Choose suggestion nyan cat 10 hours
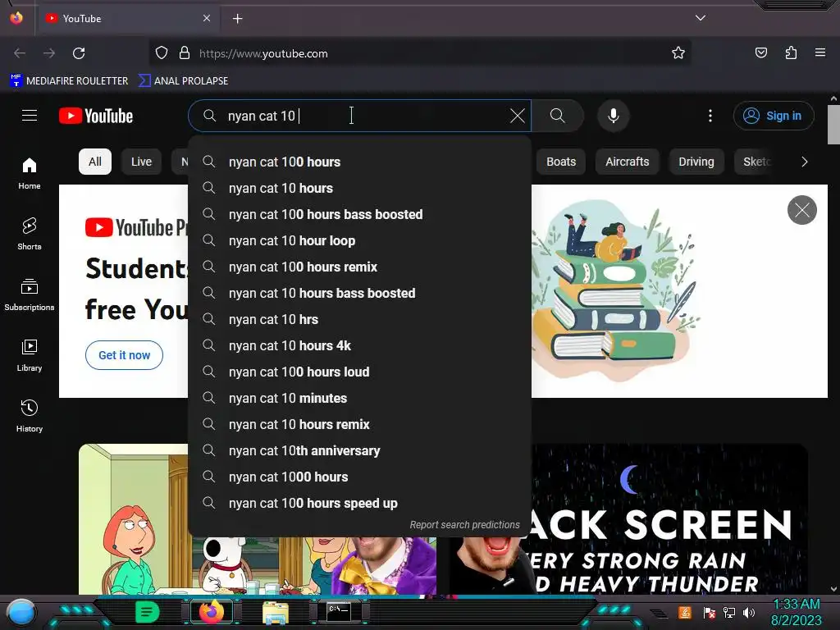The width and height of the screenshot is (840, 630). pyautogui.click(x=359, y=188)
